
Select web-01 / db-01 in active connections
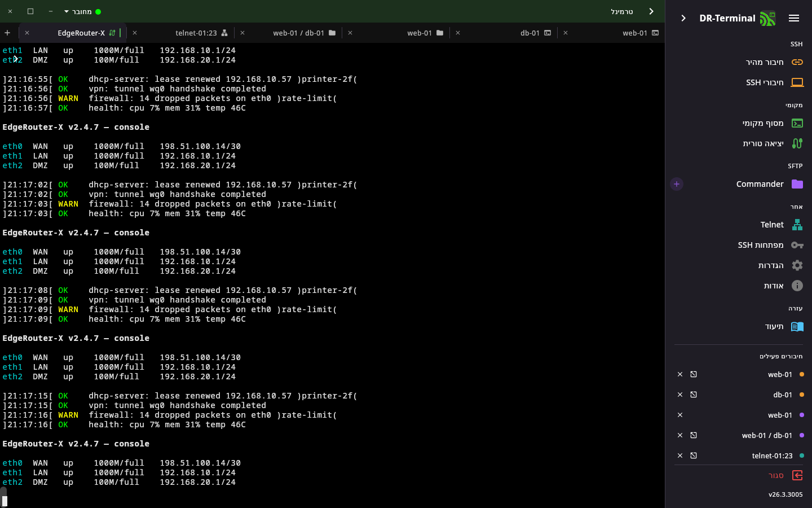tap(767, 435)
